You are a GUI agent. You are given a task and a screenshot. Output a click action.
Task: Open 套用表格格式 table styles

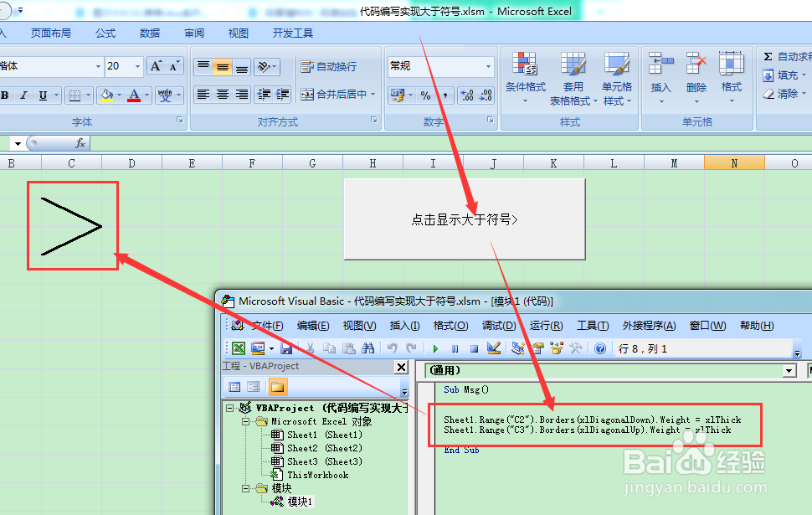(573, 78)
